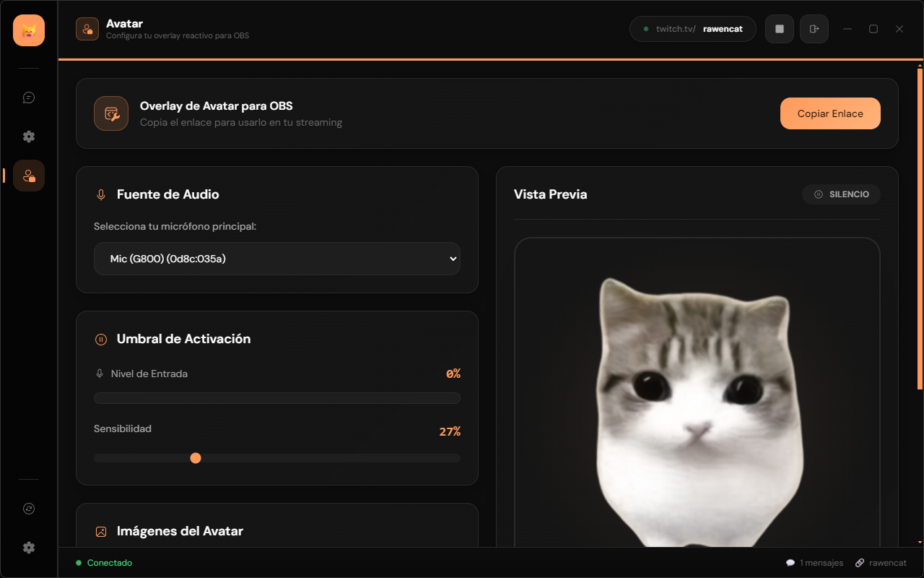This screenshot has width=924, height=578.
Task: Click the "Imágenes del Avatar" heading
Action: [x=180, y=531]
